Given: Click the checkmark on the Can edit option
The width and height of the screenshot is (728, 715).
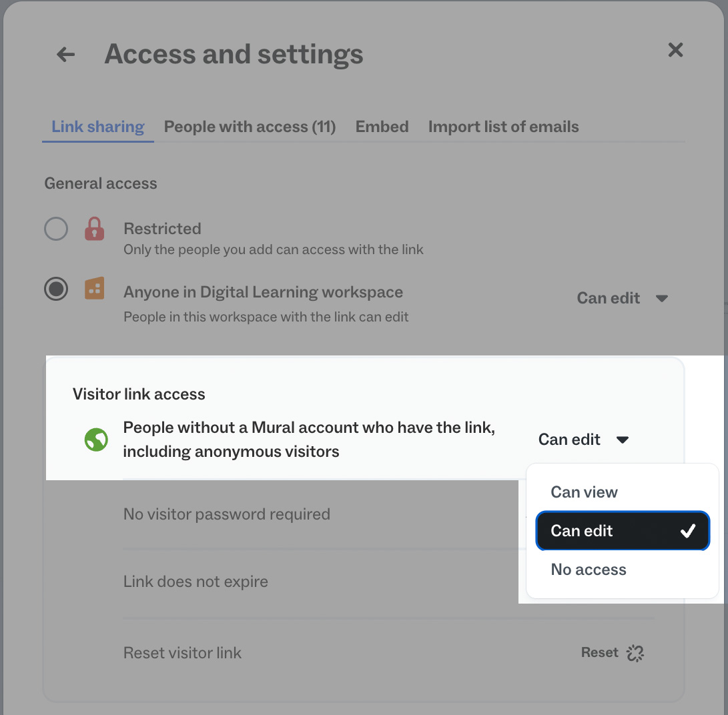Looking at the screenshot, I should pyautogui.click(x=687, y=531).
